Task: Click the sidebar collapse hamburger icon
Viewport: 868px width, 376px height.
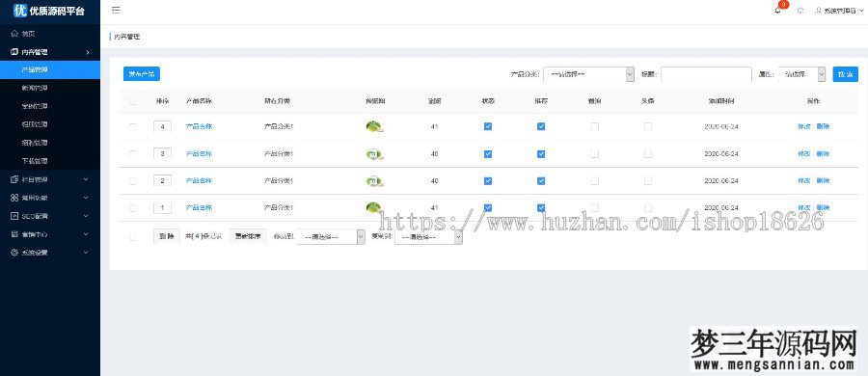Action: click(116, 10)
